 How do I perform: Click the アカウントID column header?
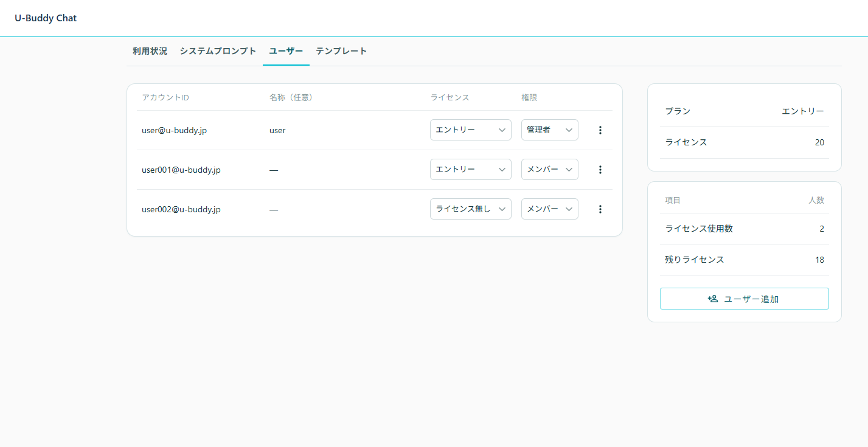(165, 97)
